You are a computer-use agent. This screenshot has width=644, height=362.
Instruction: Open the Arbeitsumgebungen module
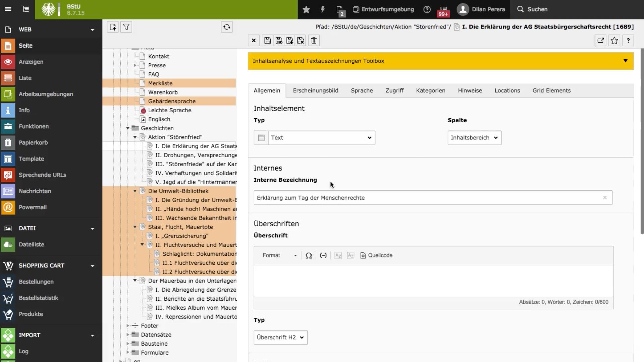(x=51, y=94)
